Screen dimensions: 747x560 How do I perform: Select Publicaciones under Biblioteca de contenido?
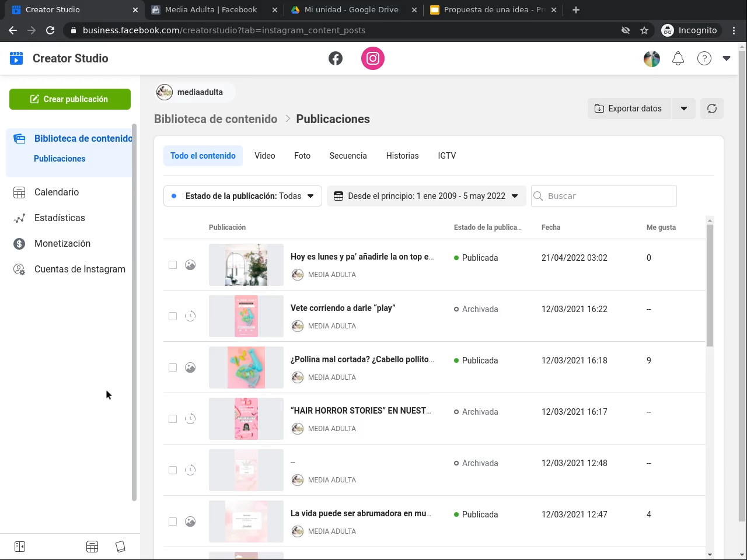60,159
